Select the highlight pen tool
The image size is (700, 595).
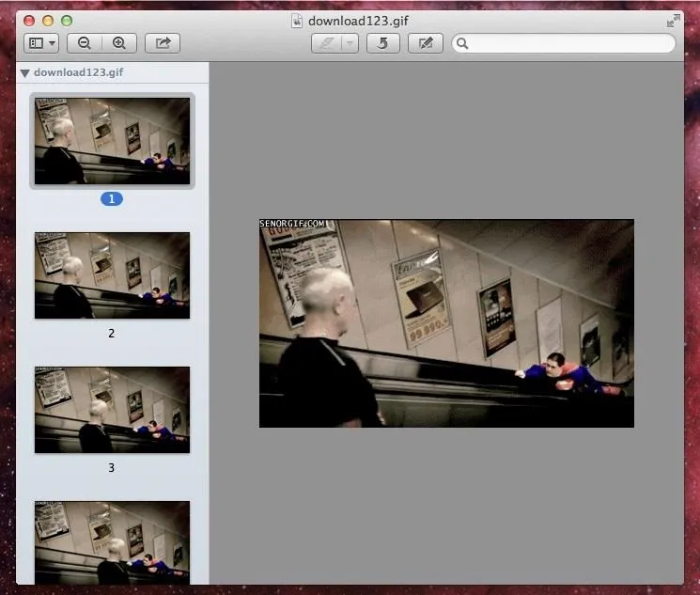(326, 43)
